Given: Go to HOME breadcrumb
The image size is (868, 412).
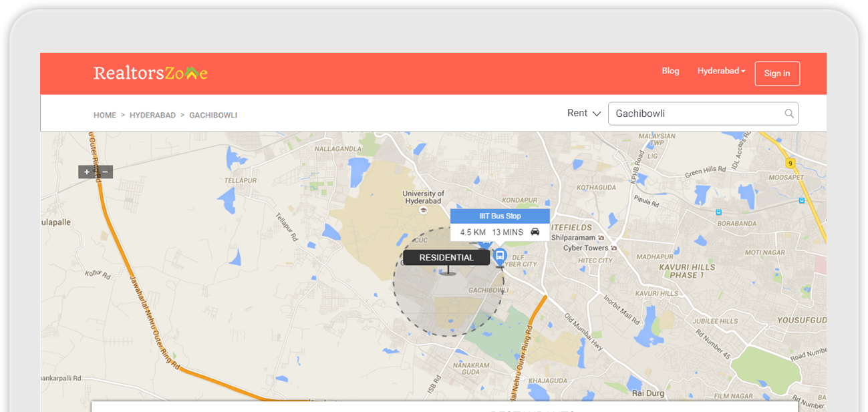Looking at the screenshot, I should [105, 116].
